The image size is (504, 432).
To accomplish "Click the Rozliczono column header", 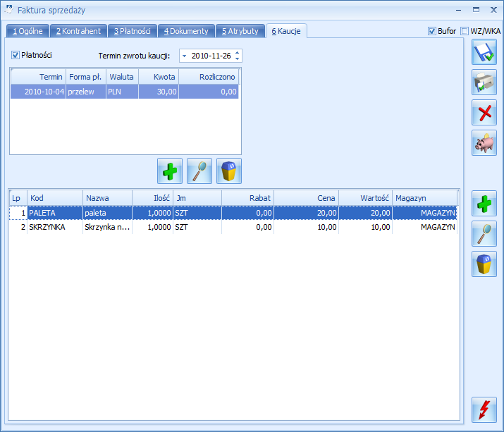I will [x=209, y=77].
